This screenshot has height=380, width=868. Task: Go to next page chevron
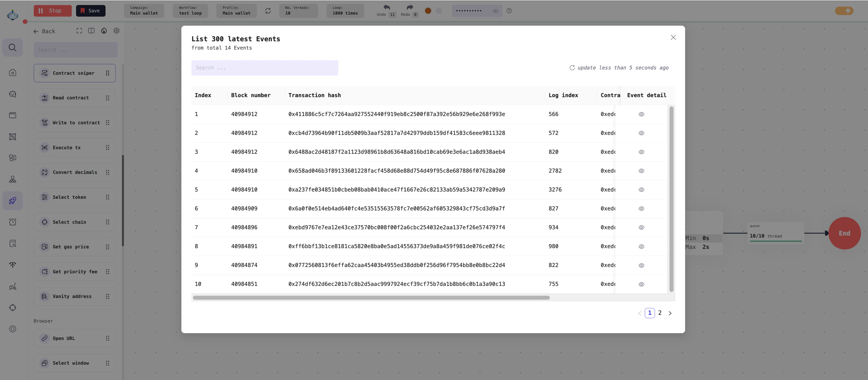point(670,313)
